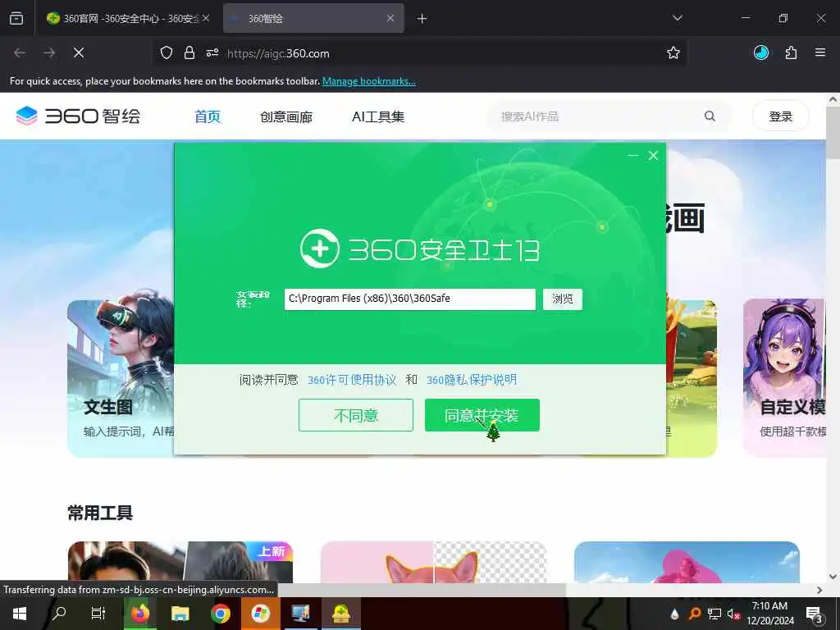Stop loading the page
Viewport: 840px width, 630px height.
coord(79,52)
